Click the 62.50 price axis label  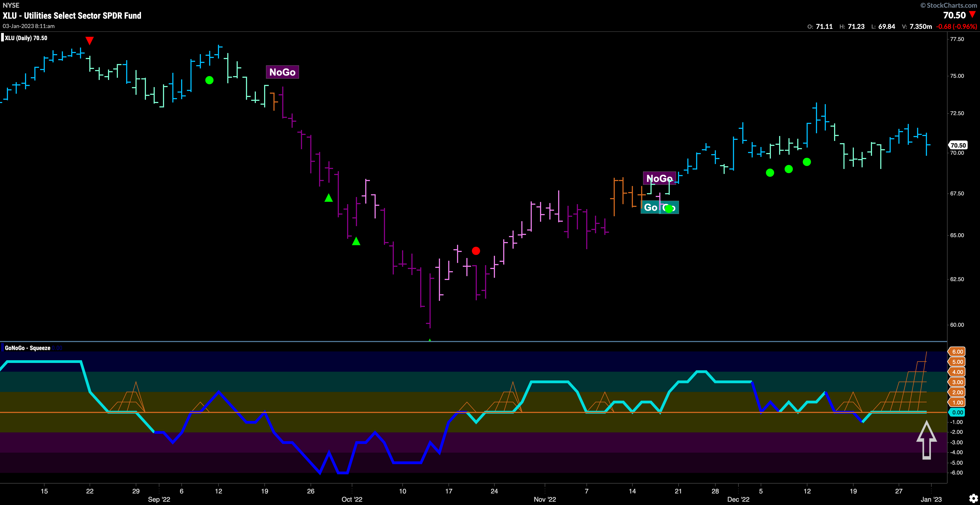957,279
